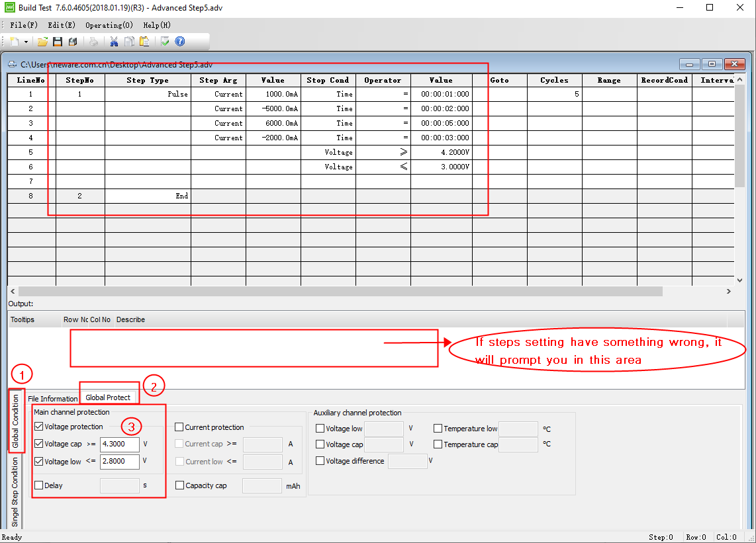Select the 6000.0mA value cell
756x543 pixels.
click(273, 123)
